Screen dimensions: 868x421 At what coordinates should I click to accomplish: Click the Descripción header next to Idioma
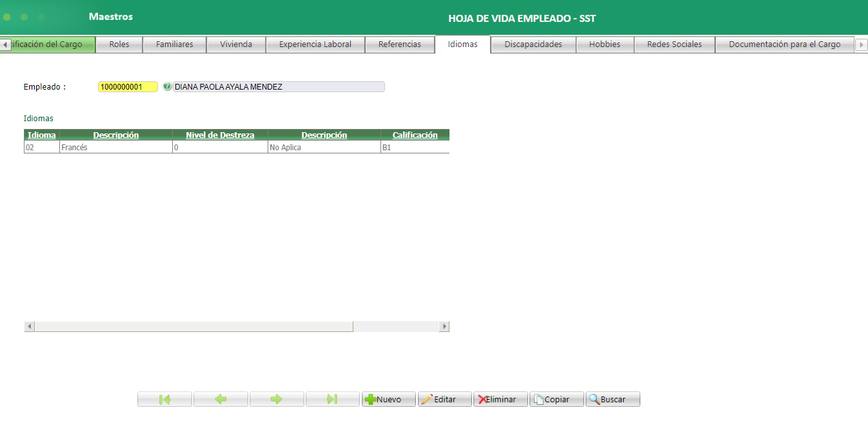point(116,135)
